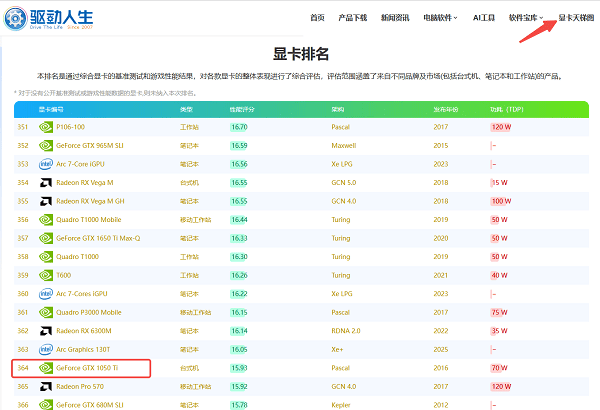Click AMD icon beside Radeon Pro 570
This screenshot has height=410, width=600.
pos(46,386)
